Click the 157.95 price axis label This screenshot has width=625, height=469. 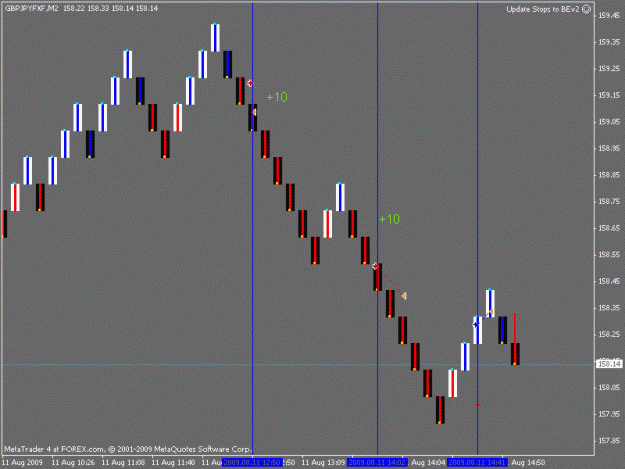(x=609, y=414)
